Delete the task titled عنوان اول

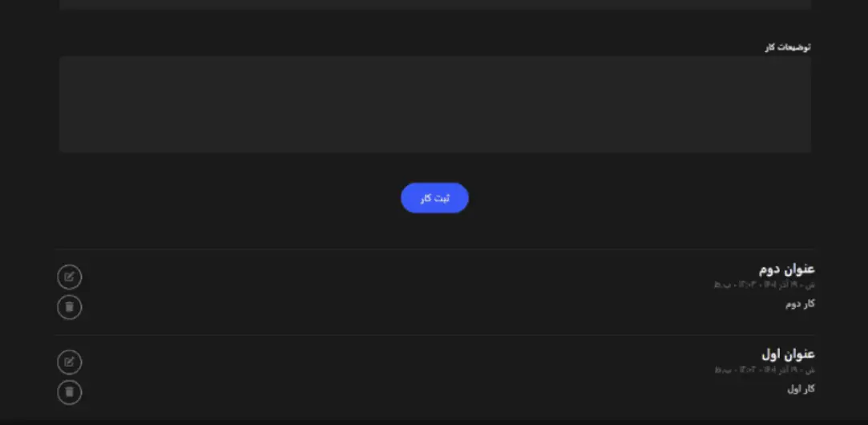pos(69,392)
